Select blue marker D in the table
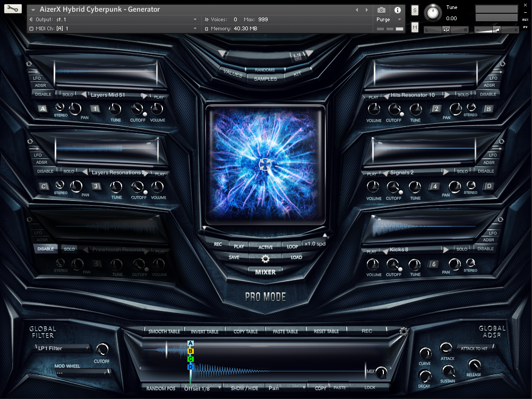The width and height of the screenshot is (532, 399). 190,367
